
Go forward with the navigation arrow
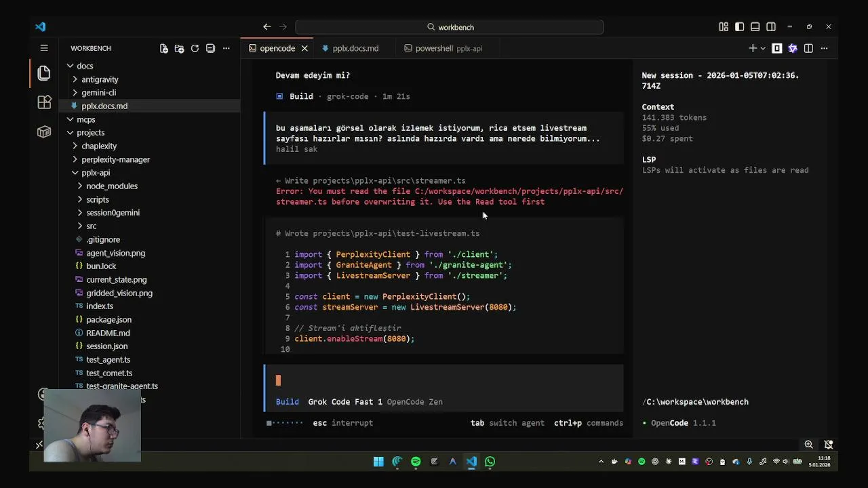pyautogui.click(x=283, y=27)
